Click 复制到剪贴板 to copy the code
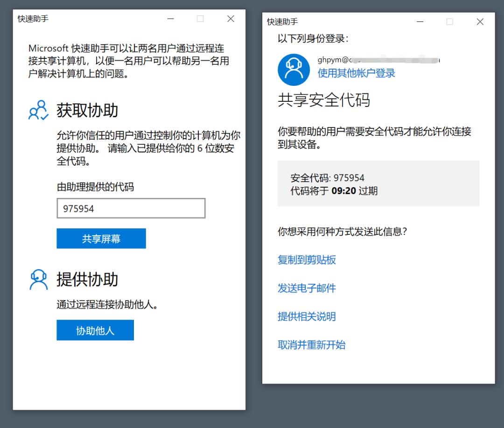Image resolution: width=504 pixels, height=428 pixels. coord(306,260)
